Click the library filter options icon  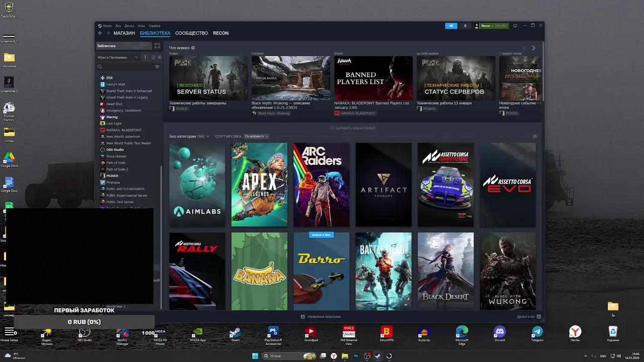tap(157, 67)
